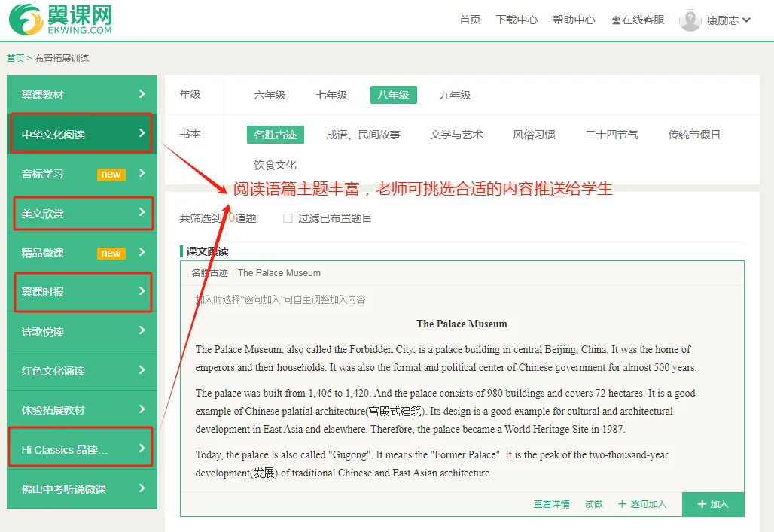Click 逐句加入 to add sentence by sentence
Viewport: 774px width, 532px height.
pyautogui.click(x=642, y=504)
